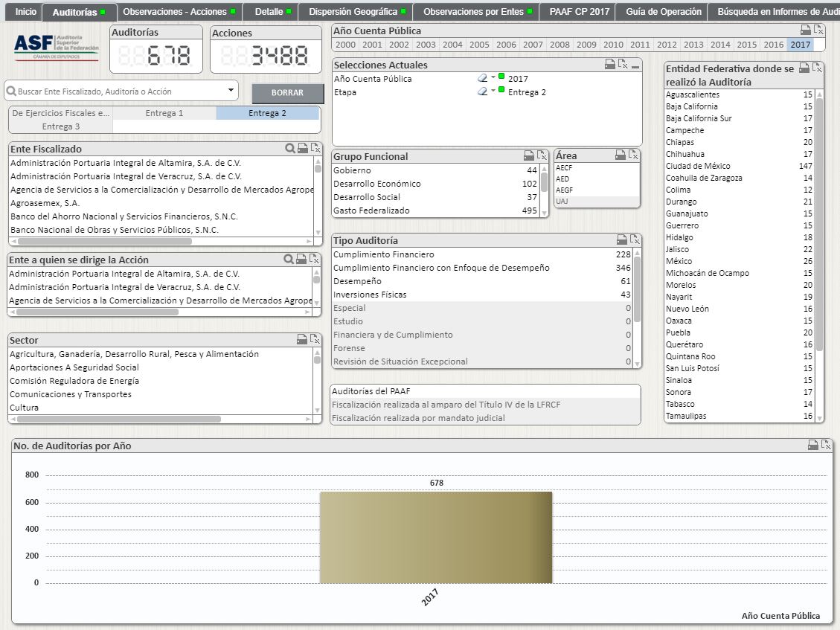Clear selections in Año Cuenta Pública panel
840x630 pixels.
pyautogui.click(x=818, y=30)
